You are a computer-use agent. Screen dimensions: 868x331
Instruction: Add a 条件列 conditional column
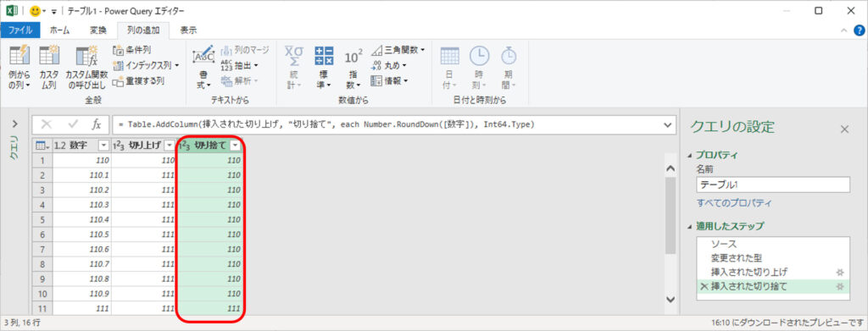point(131,50)
